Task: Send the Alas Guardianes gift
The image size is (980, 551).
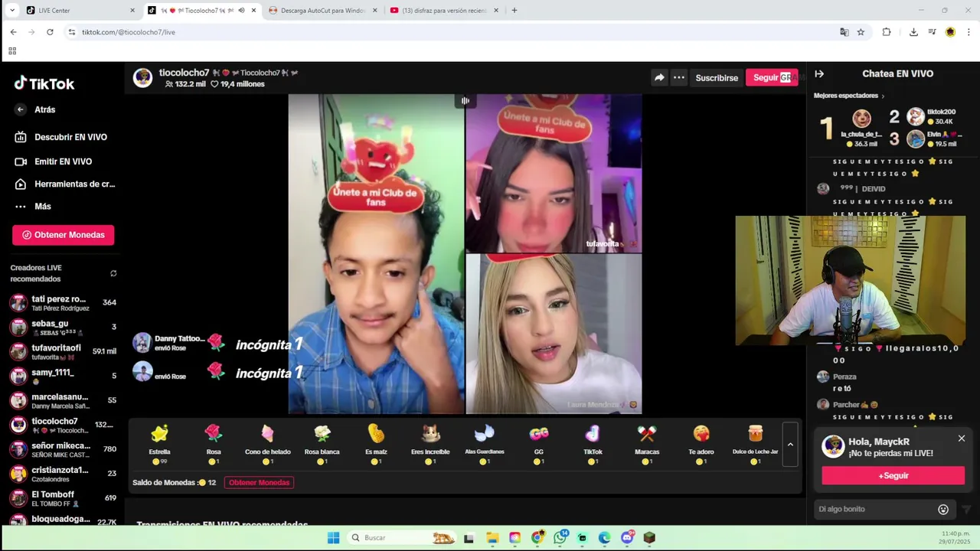Action: click(485, 445)
